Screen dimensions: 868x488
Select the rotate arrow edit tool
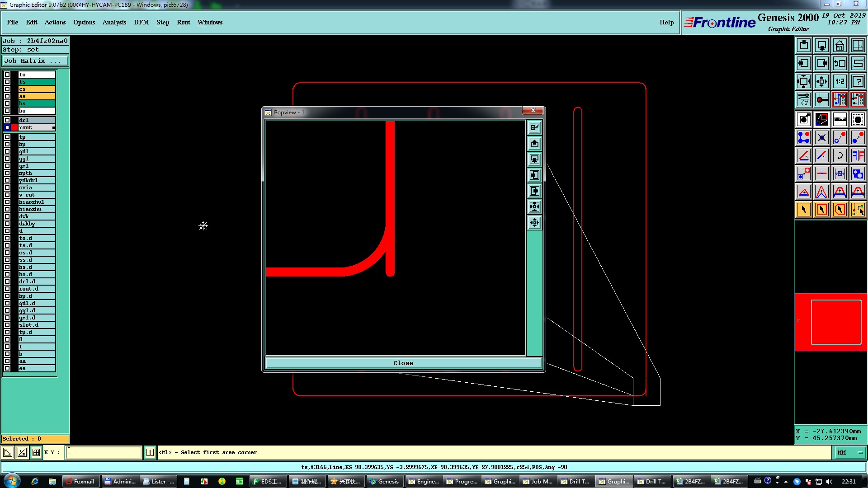click(840, 155)
